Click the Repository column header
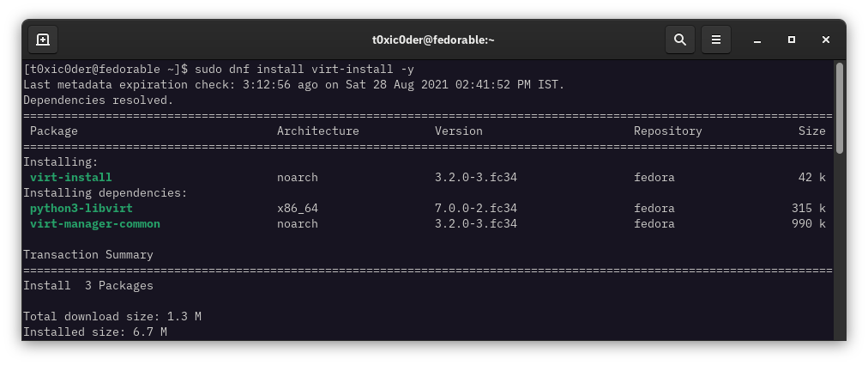 point(667,131)
